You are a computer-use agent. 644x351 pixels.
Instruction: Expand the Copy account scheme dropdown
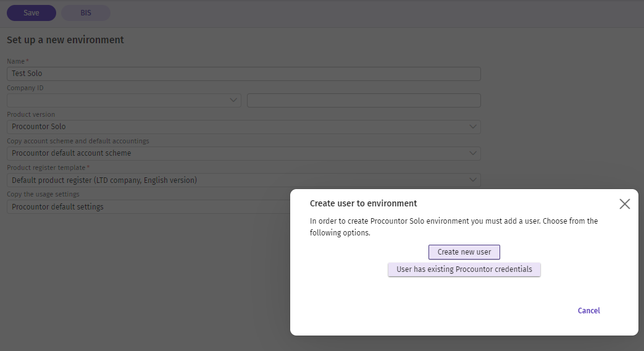click(243, 153)
